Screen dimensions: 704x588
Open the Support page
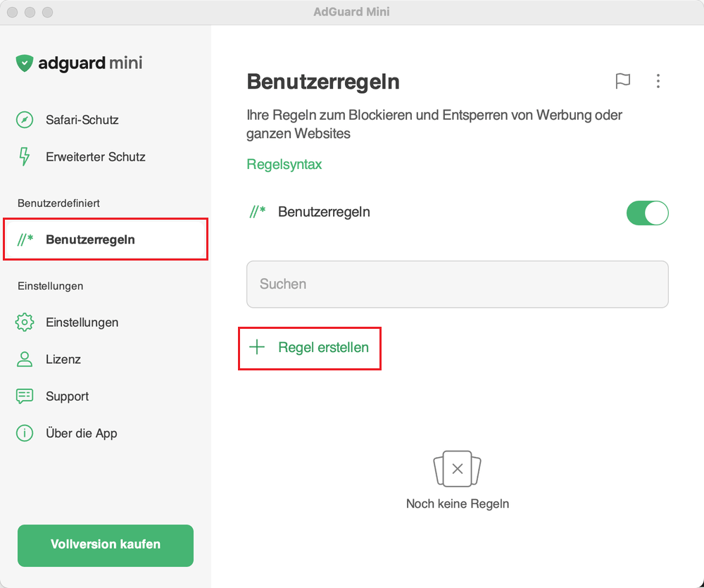point(106,396)
